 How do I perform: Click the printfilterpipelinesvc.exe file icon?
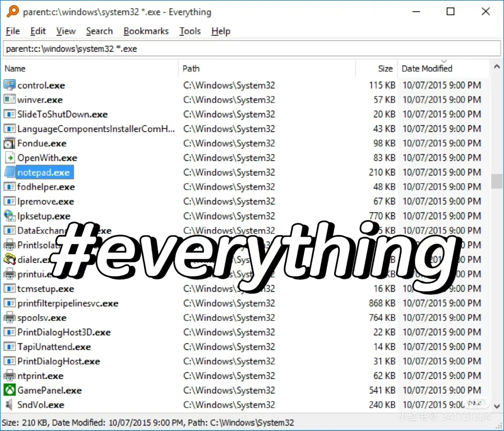[10, 303]
